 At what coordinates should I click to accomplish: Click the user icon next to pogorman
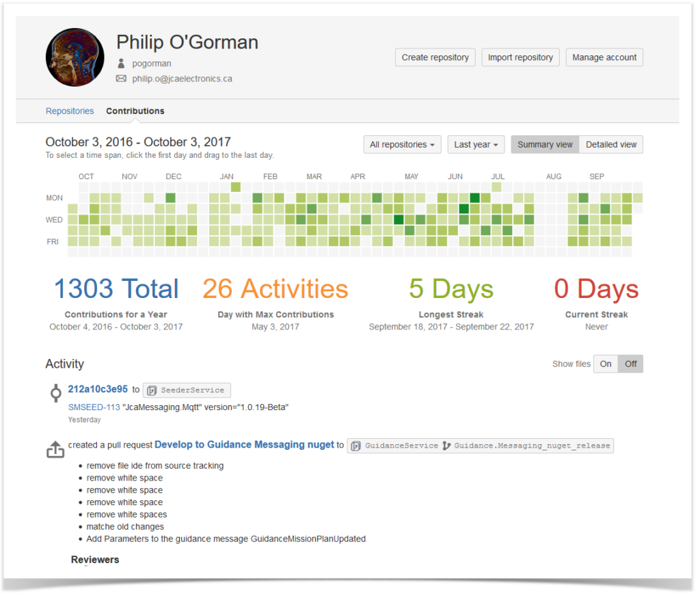pyautogui.click(x=121, y=63)
